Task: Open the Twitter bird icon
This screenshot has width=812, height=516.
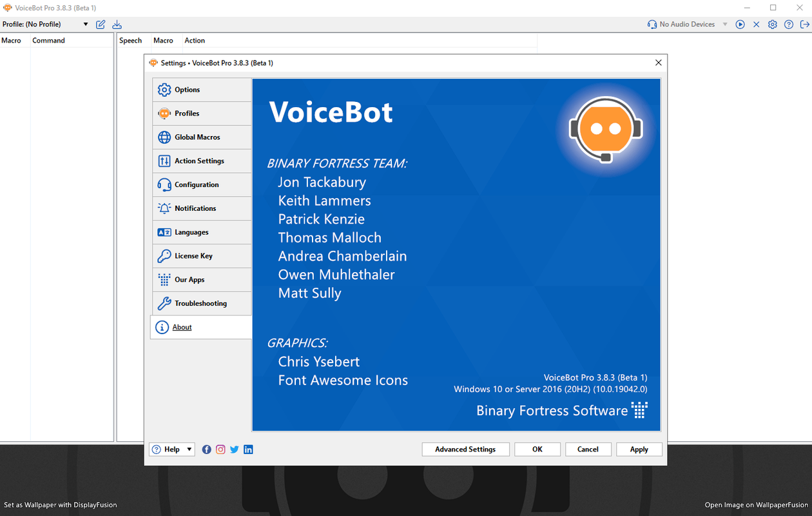Action: point(235,450)
